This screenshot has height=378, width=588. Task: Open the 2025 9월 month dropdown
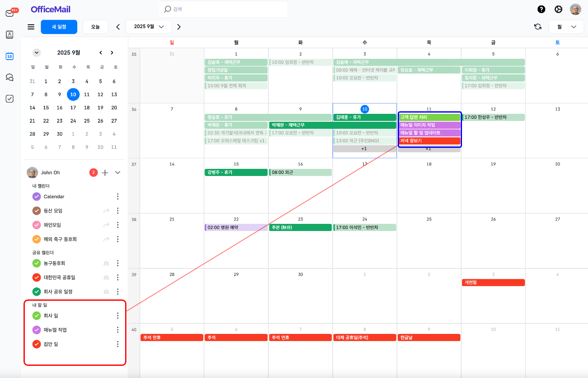tap(149, 27)
